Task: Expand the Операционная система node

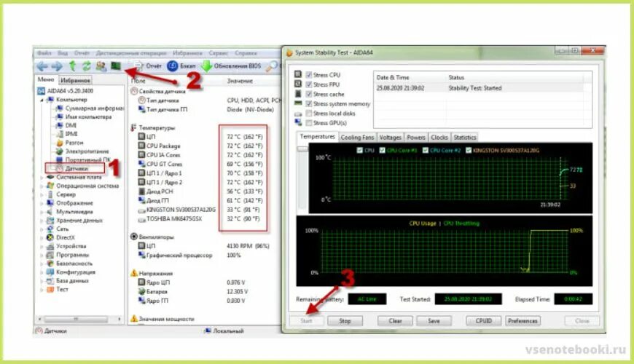Action: coord(42,186)
